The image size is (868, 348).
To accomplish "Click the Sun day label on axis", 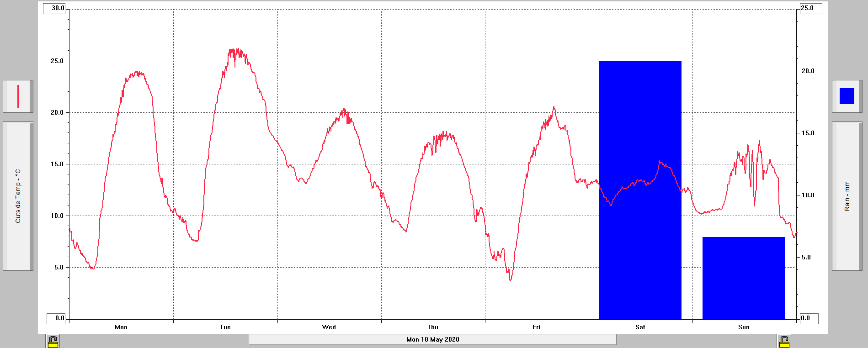I will point(744,327).
